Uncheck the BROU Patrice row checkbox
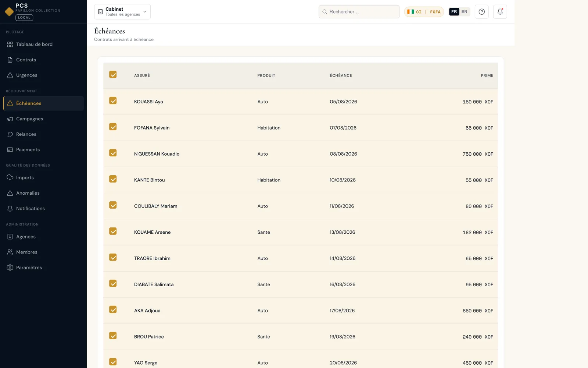The height and width of the screenshot is (368, 588). (x=113, y=336)
